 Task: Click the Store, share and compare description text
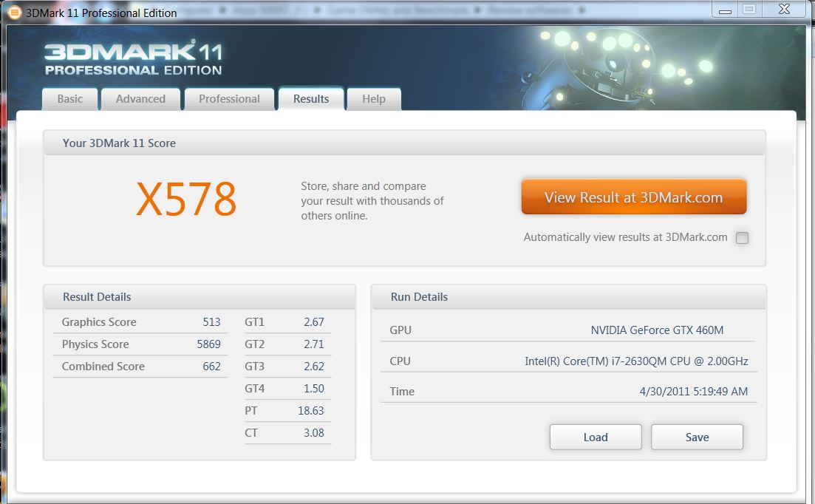372,200
